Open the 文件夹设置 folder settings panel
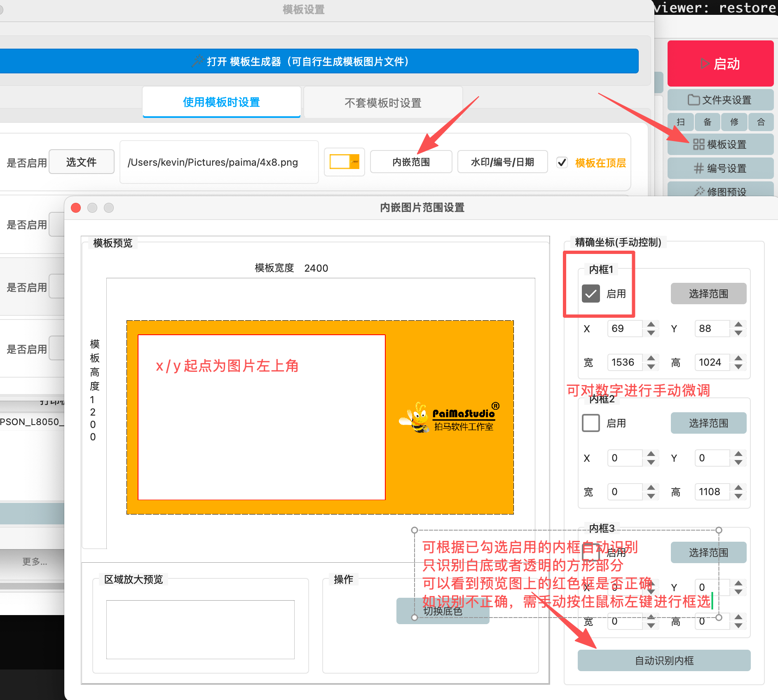 click(x=720, y=100)
